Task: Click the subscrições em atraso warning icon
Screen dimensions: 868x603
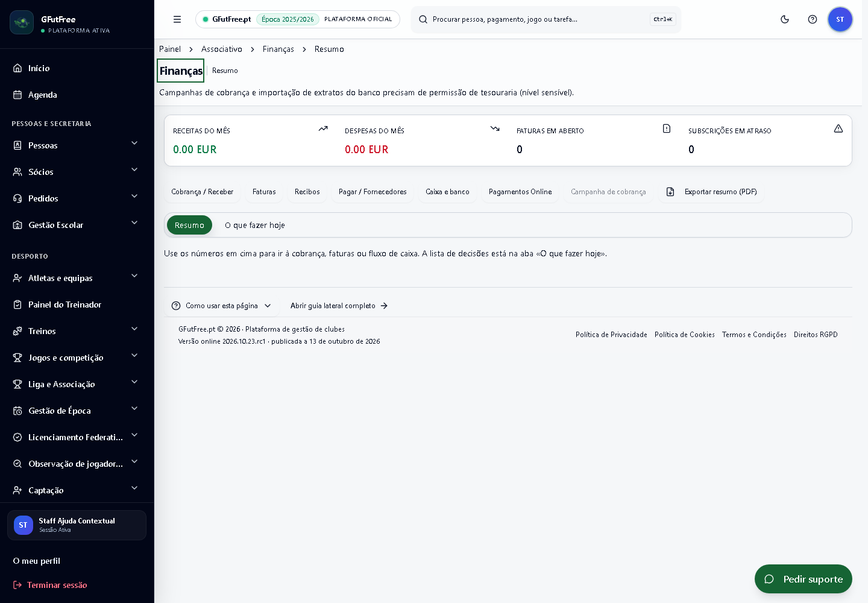Action: click(x=838, y=128)
